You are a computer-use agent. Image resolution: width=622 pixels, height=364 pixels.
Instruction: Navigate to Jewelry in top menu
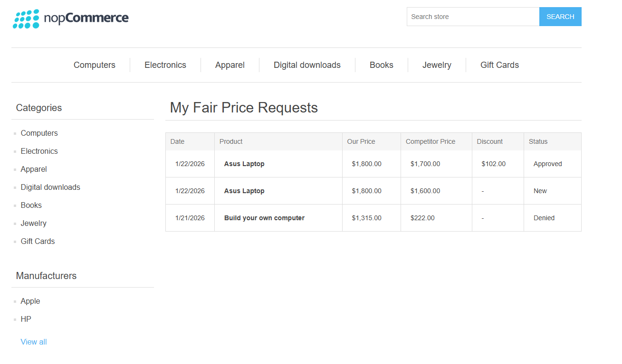436,65
